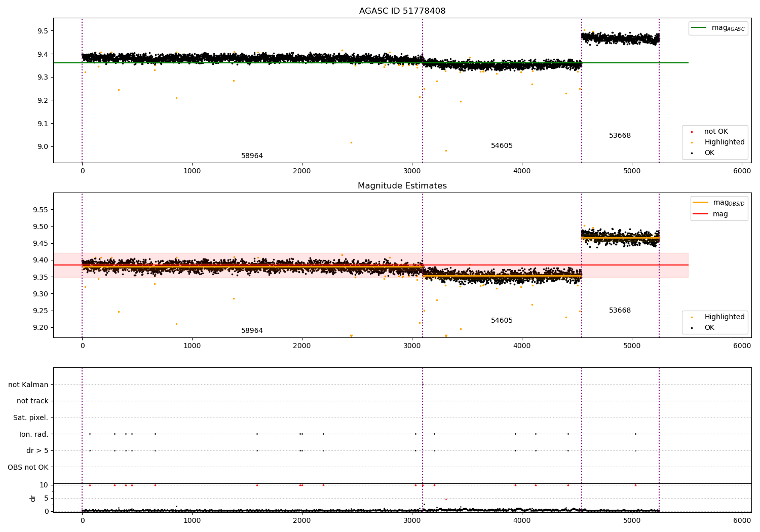760x532 pixels.
Task: Click the '2000' x-tick under the bottom plot
Action: pyautogui.click(x=302, y=520)
